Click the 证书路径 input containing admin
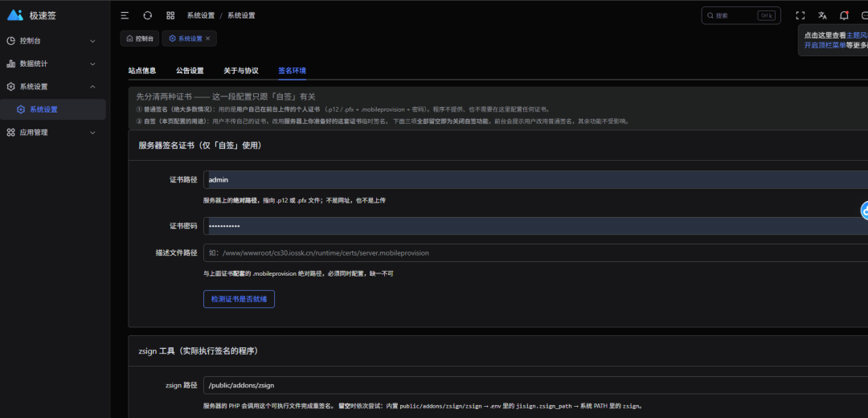868x418 pixels. point(535,179)
